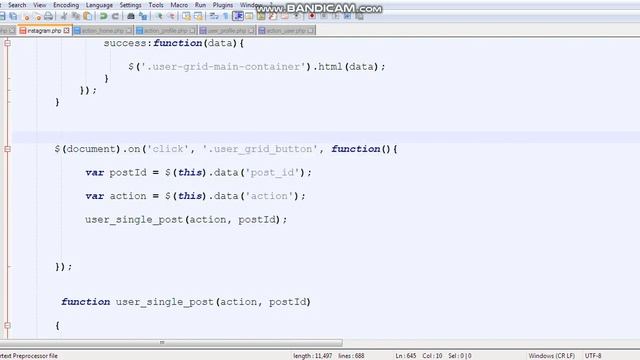The width and height of the screenshot is (640, 360).
Task: Open the Tools menu
Action: (156, 5)
